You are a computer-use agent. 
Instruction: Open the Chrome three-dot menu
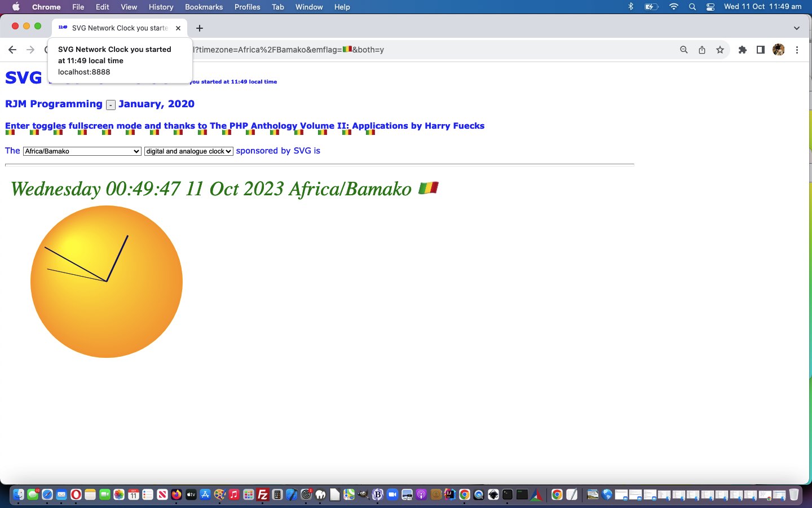coord(797,50)
